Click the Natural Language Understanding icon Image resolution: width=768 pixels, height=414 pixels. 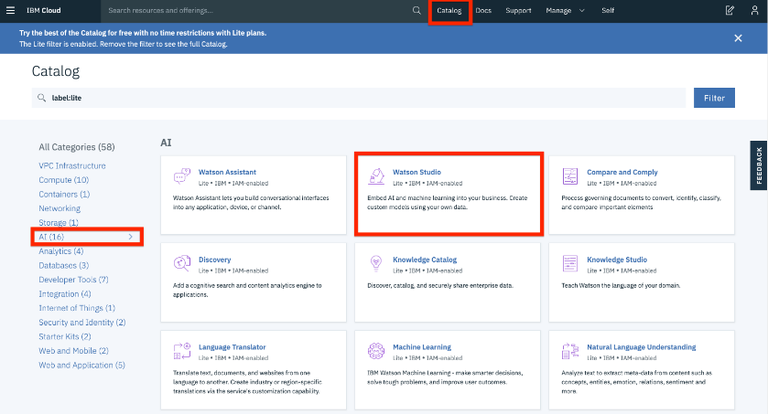tap(570, 351)
